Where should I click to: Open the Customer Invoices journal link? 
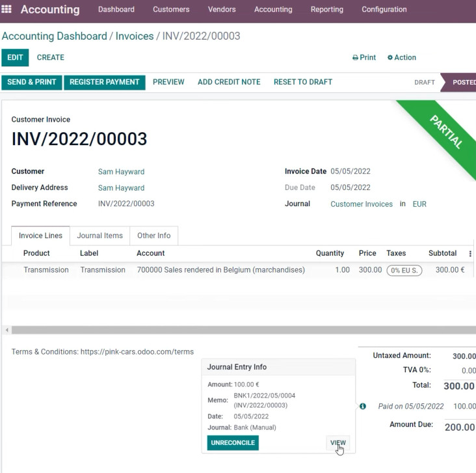coord(362,204)
